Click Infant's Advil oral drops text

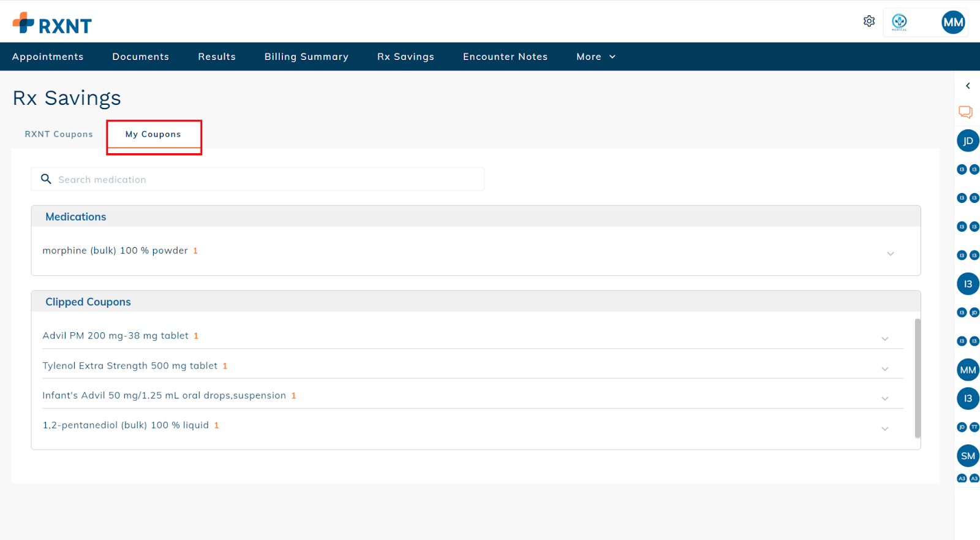(x=164, y=395)
